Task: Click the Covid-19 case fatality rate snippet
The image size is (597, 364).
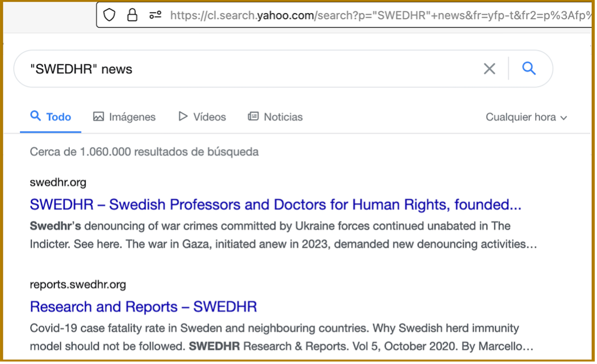Action: click(282, 337)
